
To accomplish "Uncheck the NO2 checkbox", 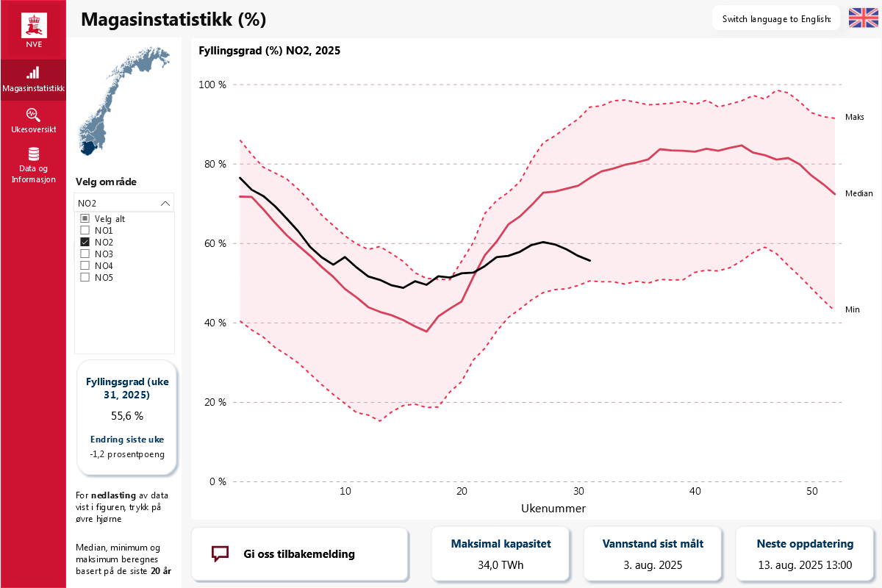I will pos(85,243).
